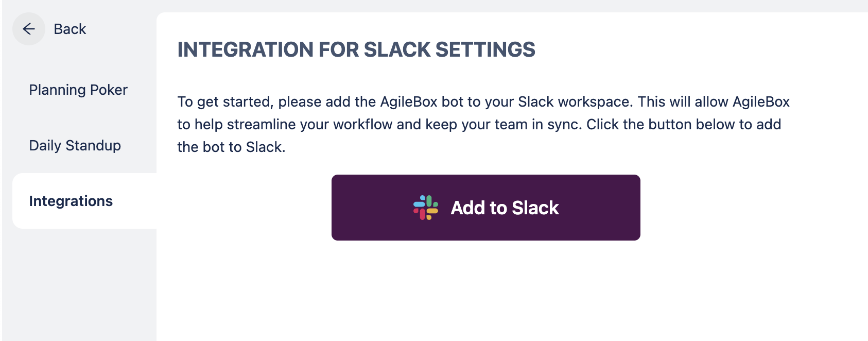868x341 pixels.
Task: Click the Integration for Slack Settings heading
Action: [x=356, y=50]
